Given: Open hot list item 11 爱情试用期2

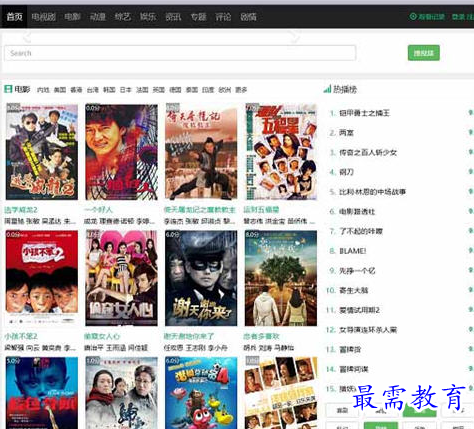Looking at the screenshot, I should pyautogui.click(x=359, y=310).
